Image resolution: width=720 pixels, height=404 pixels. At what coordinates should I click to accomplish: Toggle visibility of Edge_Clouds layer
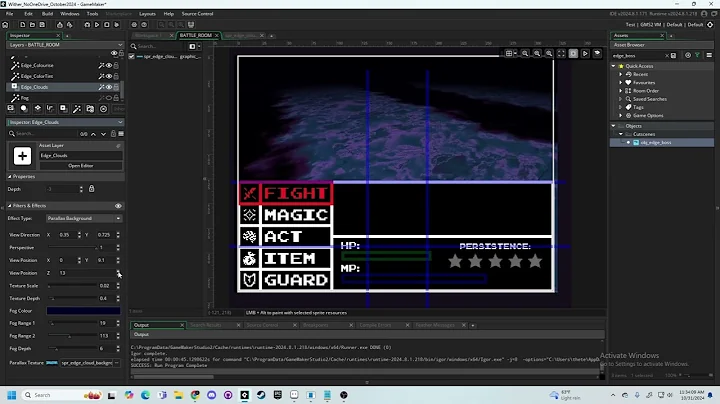pyautogui.click(x=109, y=87)
